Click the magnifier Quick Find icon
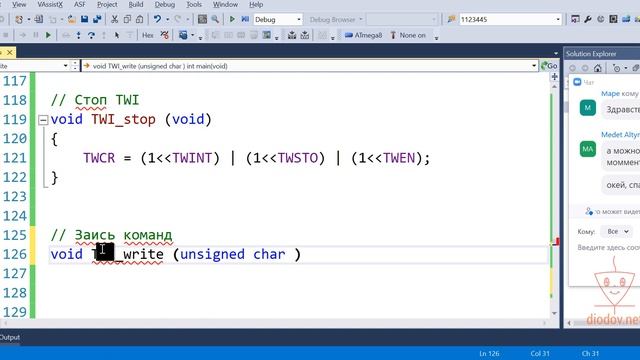640x360 pixels. (215, 19)
